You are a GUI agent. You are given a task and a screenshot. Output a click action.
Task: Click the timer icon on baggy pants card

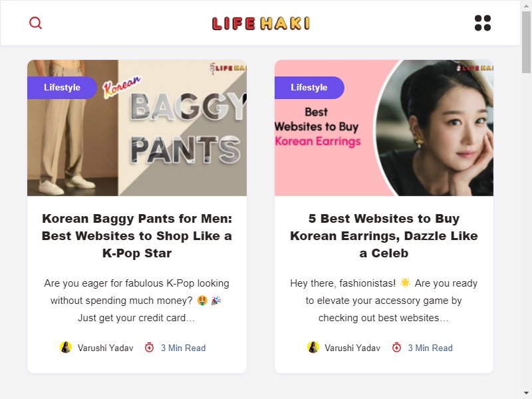tap(149, 347)
